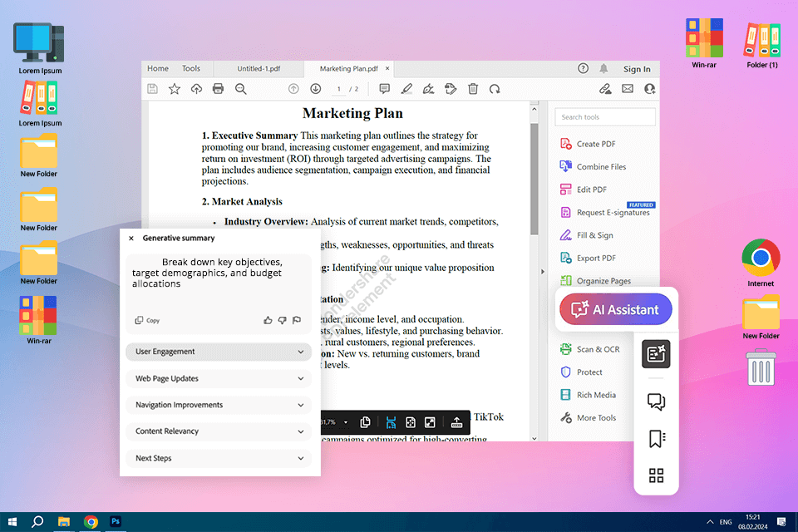Open Windows Start menu on taskbar
This screenshot has width=798, height=532.
coord(12,522)
